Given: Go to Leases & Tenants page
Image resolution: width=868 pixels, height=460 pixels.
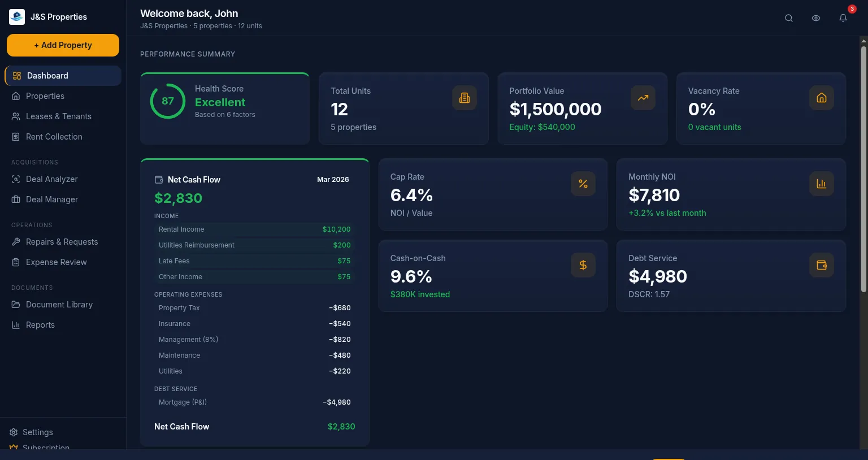Looking at the screenshot, I should (x=58, y=116).
